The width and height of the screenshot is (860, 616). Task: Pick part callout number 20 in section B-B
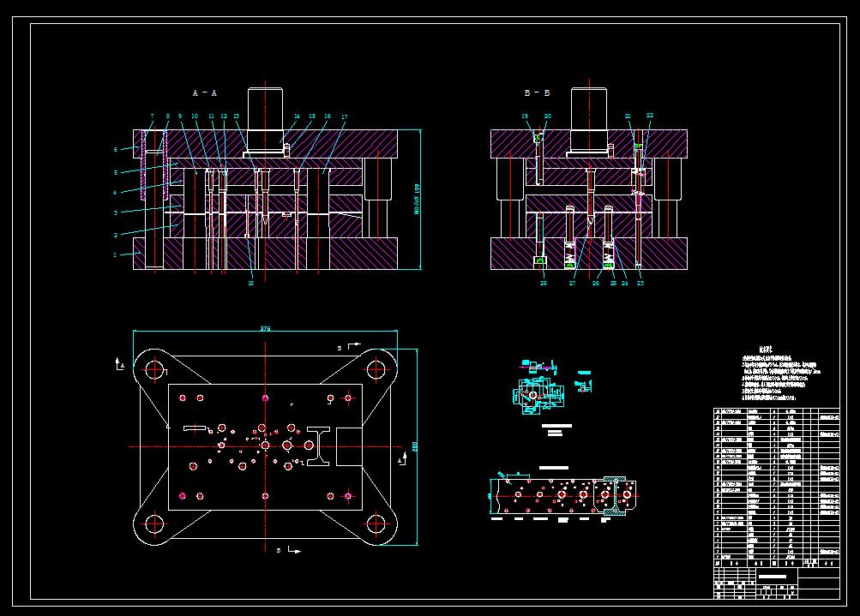coord(547,117)
